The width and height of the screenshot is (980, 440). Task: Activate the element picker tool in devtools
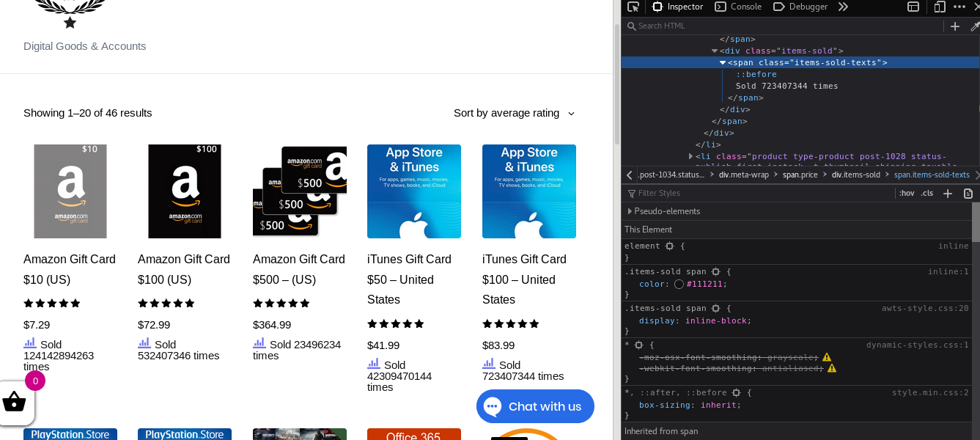(633, 7)
